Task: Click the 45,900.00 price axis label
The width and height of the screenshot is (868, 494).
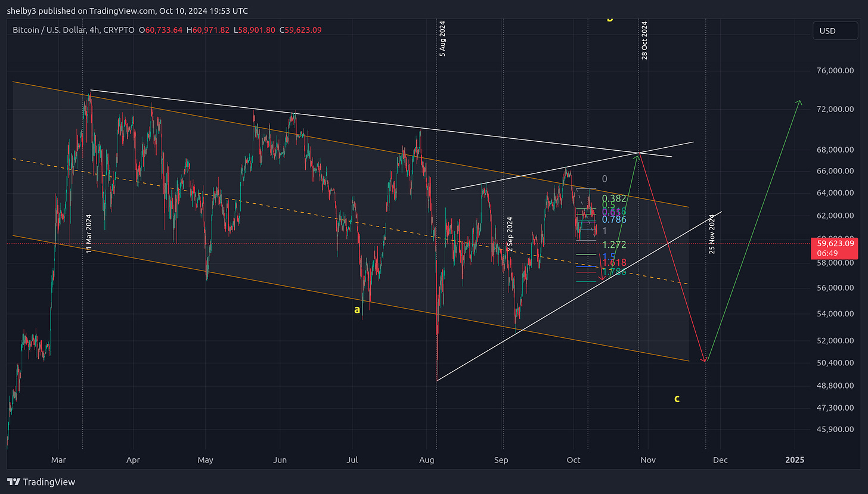Action: pyautogui.click(x=835, y=430)
